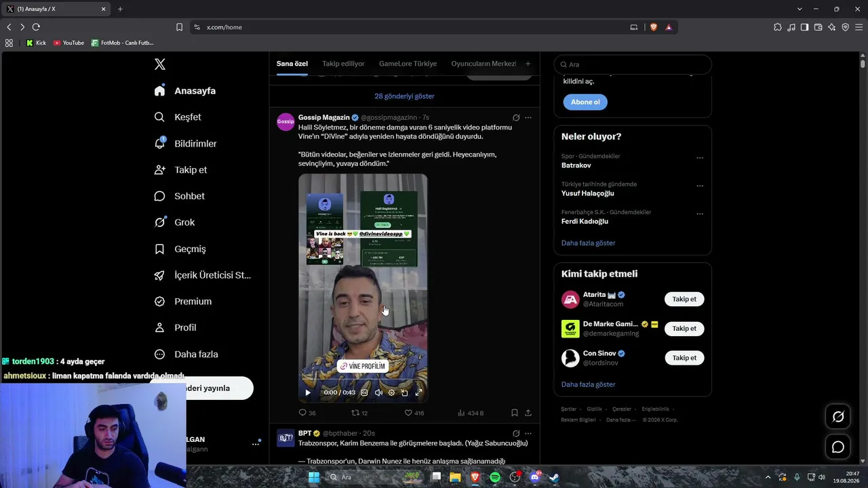View analytics of Gossip Magazin post
The height and width of the screenshot is (488, 868).
click(471, 413)
